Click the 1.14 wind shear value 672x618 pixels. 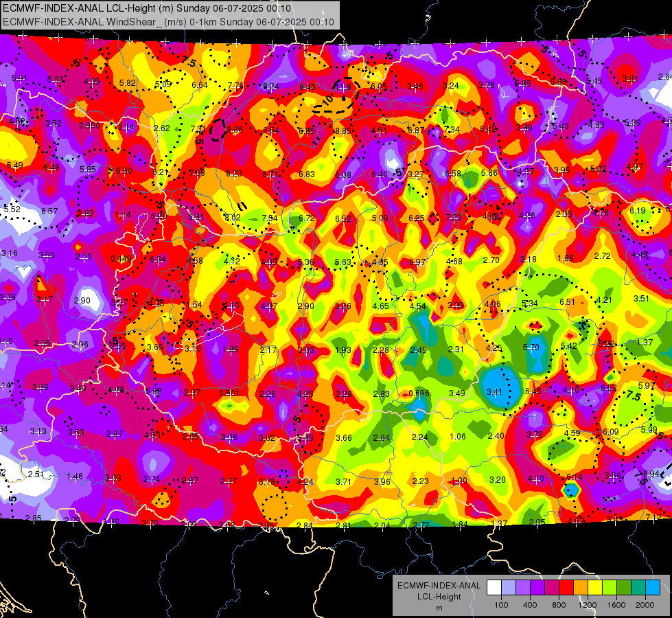point(123,215)
